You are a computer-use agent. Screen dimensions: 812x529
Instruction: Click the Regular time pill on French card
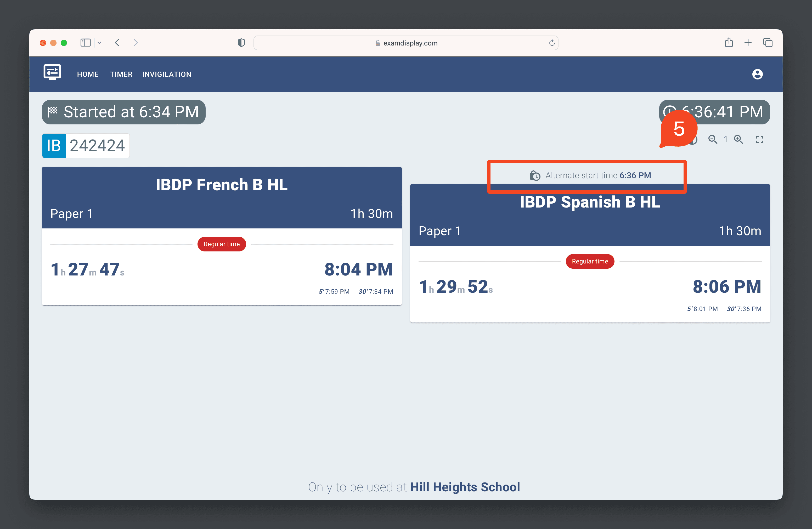[222, 244]
